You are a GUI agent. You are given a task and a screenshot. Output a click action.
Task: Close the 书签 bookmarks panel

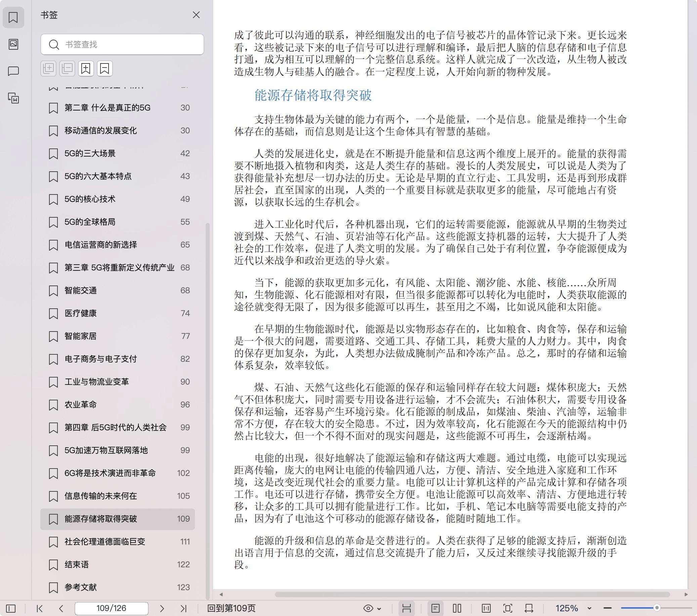tap(196, 15)
